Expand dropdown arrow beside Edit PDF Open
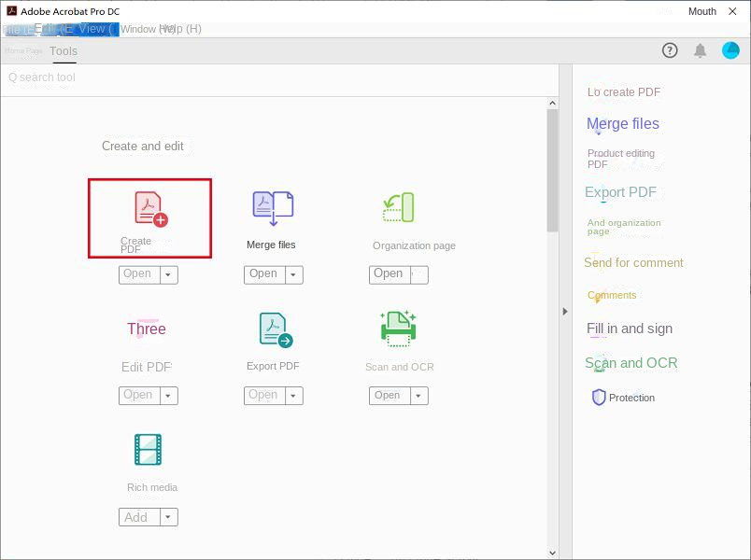The height and width of the screenshot is (560, 751). (x=168, y=396)
